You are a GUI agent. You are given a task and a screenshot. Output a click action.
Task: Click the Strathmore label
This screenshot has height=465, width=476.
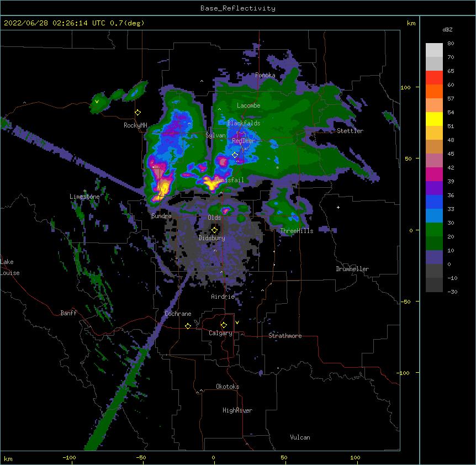[285, 336]
